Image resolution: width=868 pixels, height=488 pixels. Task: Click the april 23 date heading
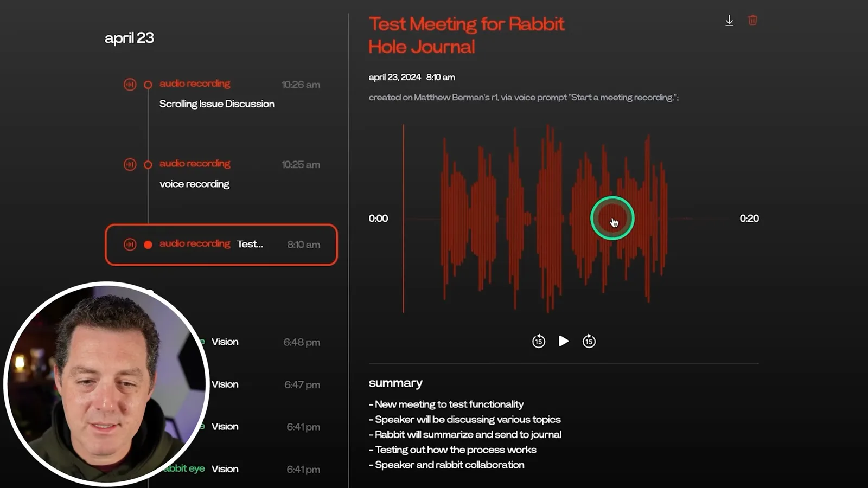pyautogui.click(x=129, y=38)
